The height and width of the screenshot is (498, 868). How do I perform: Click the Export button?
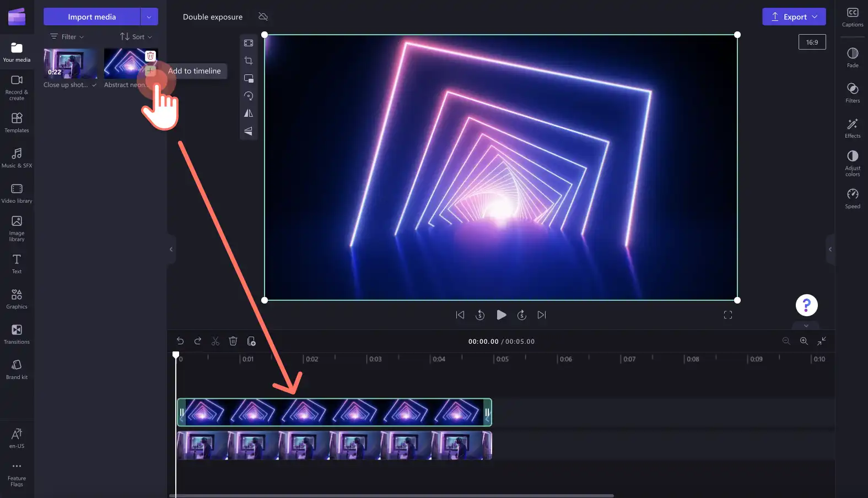(x=794, y=17)
